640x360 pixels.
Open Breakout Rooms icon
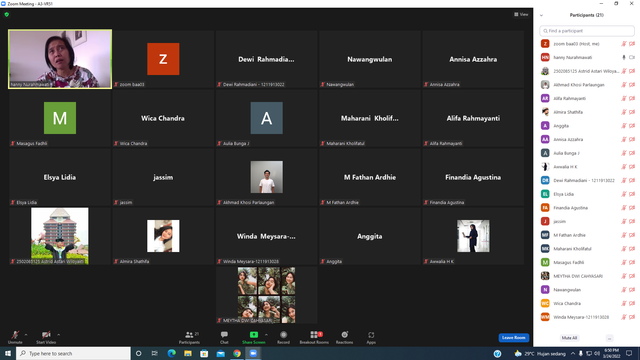[314, 335]
